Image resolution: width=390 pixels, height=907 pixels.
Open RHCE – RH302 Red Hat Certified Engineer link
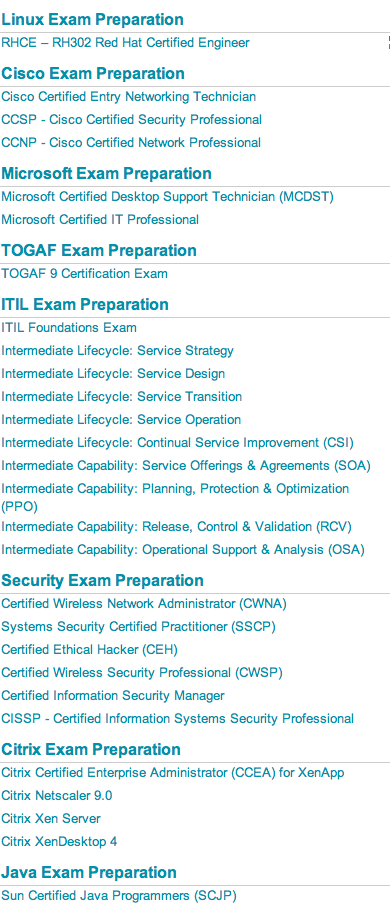[x=126, y=43]
